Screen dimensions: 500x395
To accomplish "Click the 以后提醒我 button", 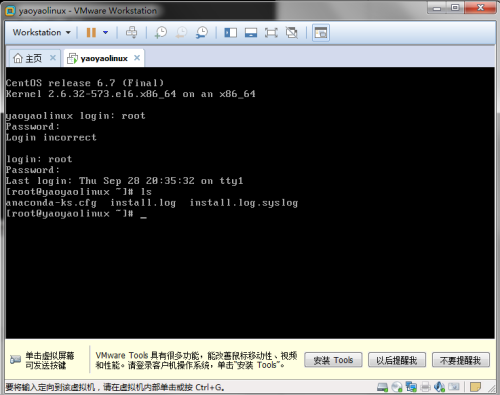I will (x=397, y=360).
